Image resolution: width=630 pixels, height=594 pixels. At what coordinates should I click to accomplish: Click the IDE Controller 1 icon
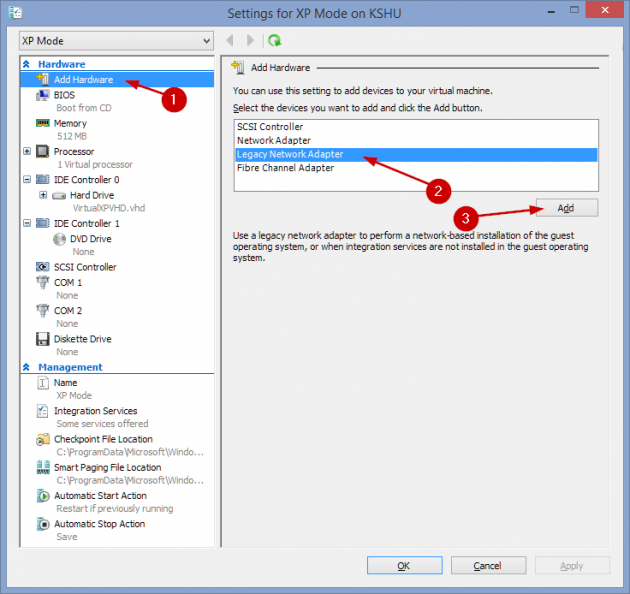click(x=43, y=223)
